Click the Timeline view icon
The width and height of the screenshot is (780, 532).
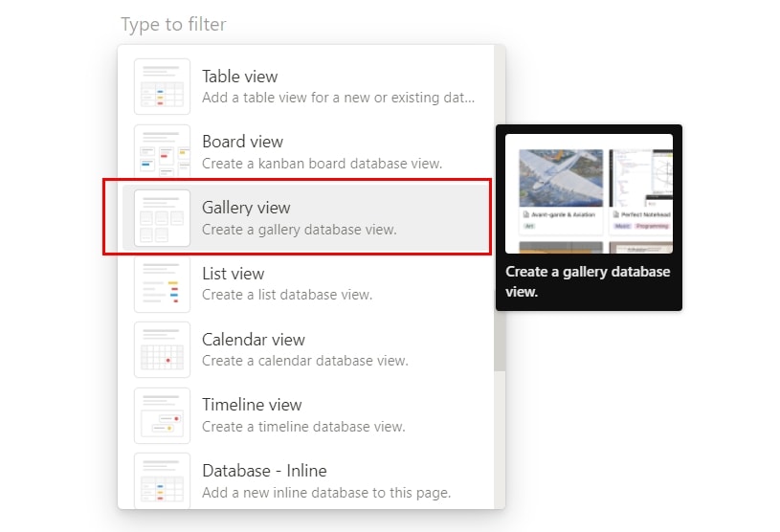(162, 415)
